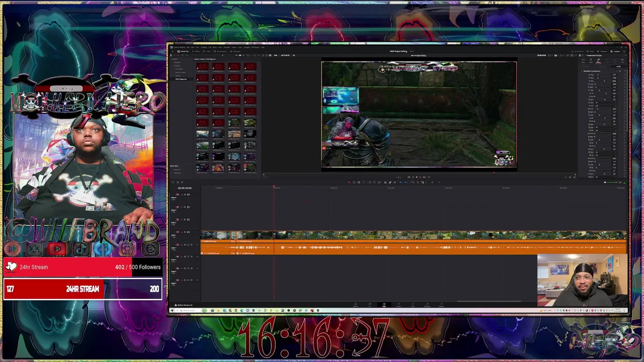The image size is (644, 362).
Task: Jump to first frame in the viewer
Action: point(409,177)
